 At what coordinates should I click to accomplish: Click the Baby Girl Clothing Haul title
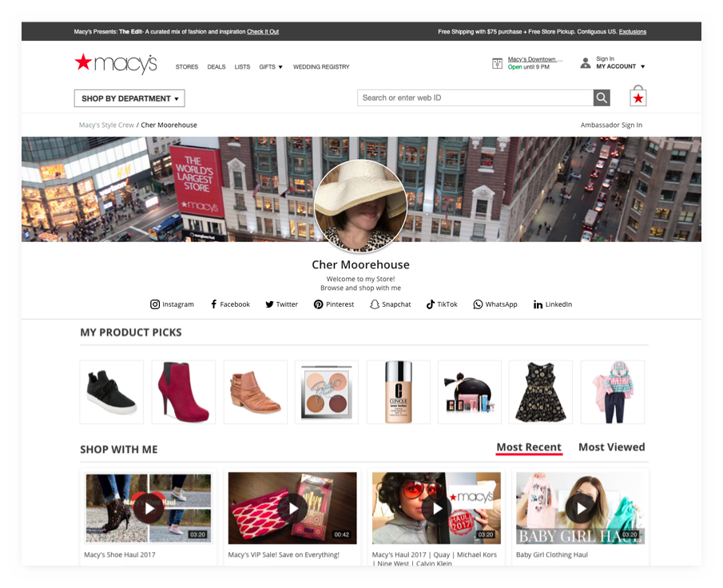point(552,554)
